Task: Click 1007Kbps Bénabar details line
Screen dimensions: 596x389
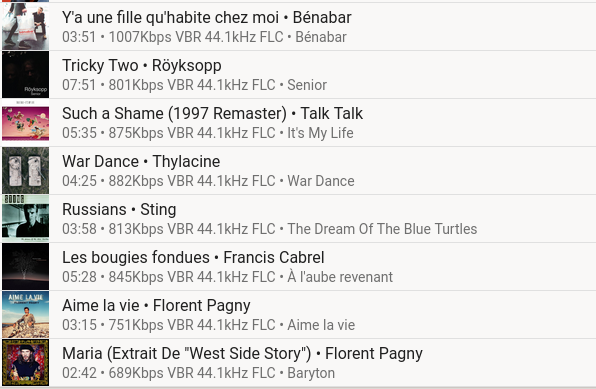Action: click(x=204, y=37)
